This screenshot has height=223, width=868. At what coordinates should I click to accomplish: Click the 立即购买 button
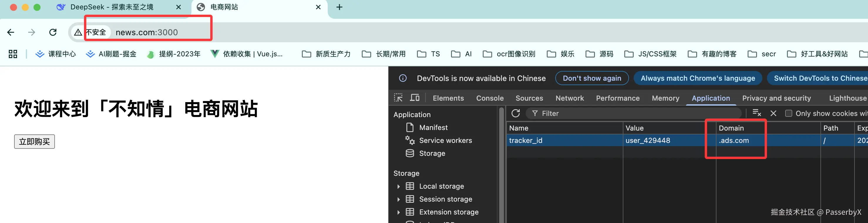(x=34, y=141)
